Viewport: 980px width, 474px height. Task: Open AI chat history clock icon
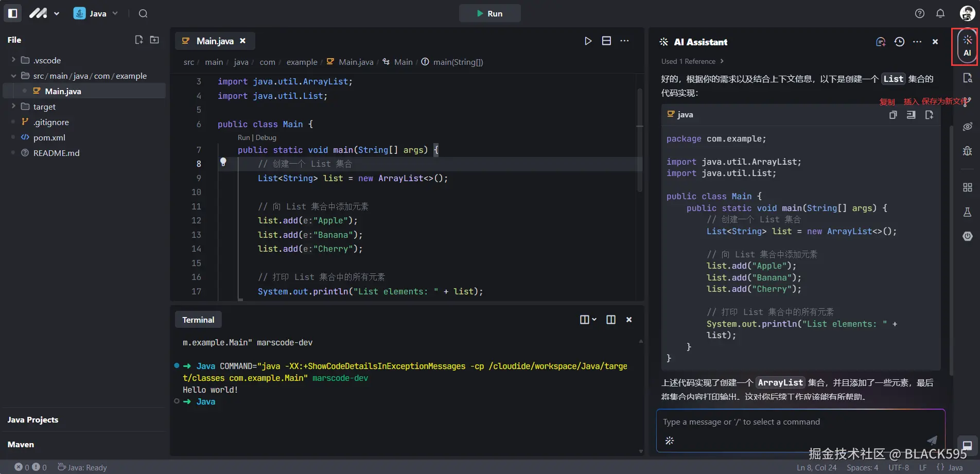click(x=899, y=42)
